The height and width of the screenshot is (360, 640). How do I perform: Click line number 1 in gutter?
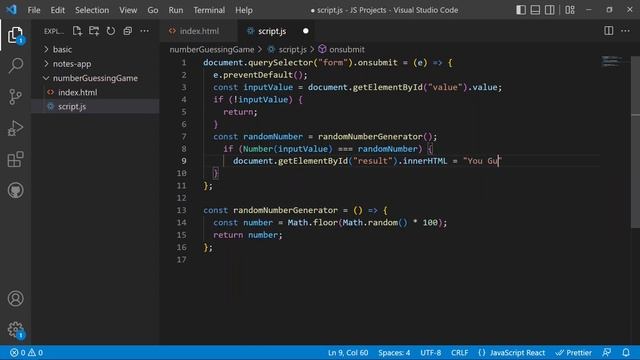[x=184, y=62]
